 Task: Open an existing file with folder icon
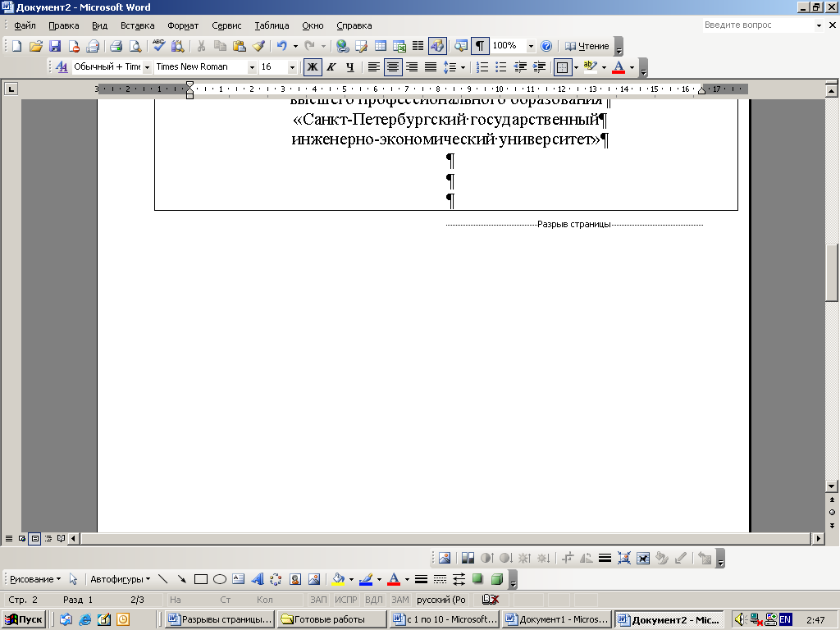(x=36, y=46)
